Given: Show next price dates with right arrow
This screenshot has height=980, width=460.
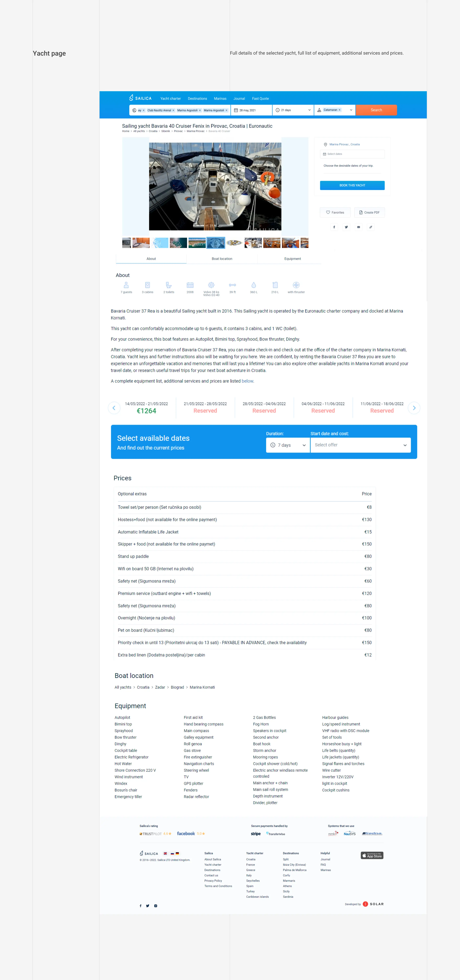Looking at the screenshot, I should 414,408.
